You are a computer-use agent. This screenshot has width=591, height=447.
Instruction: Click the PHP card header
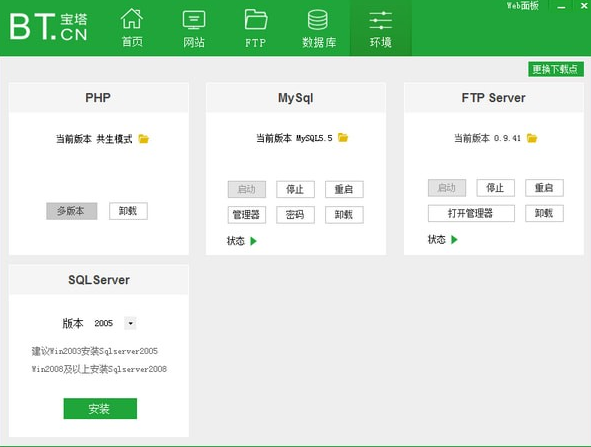tap(99, 98)
